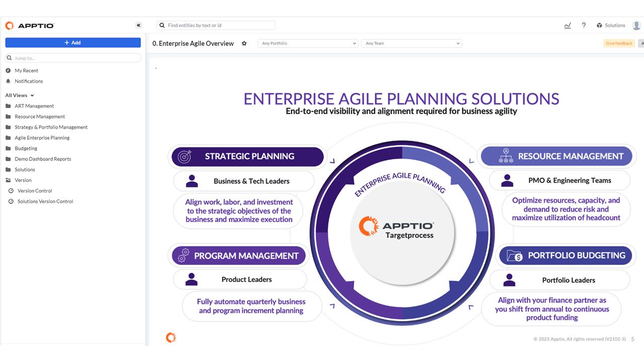Click the Resource Management folder icon in sidebar
The image size is (644, 362).
click(8, 117)
